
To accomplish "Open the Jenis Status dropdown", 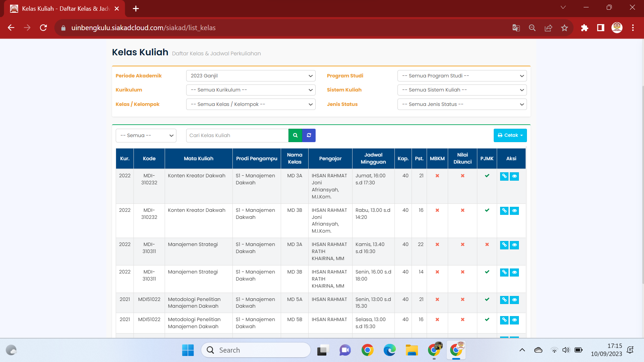I will [462, 104].
